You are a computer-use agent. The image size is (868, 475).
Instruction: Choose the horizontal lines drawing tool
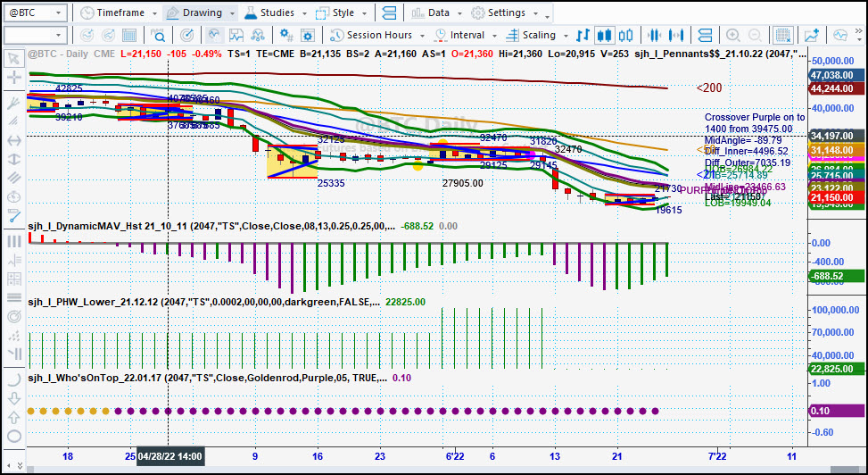pos(14,297)
